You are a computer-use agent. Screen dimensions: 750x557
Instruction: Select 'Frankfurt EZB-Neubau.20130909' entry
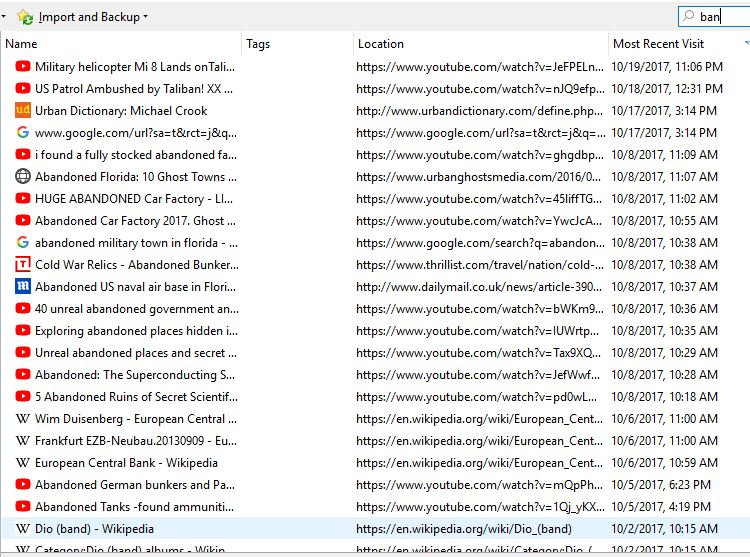click(136, 441)
